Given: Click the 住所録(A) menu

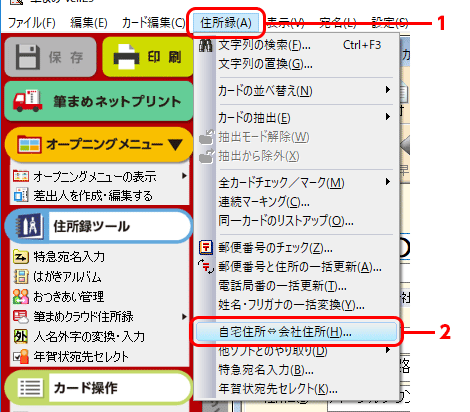Looking at the screenshot, I should click(x=226, y=23).
